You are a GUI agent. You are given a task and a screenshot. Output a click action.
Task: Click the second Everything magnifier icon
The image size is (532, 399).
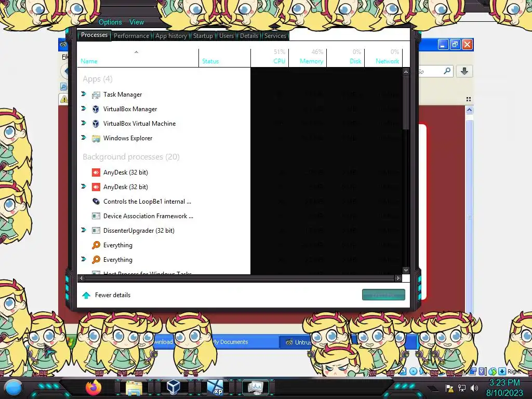[x=96, y=260]
